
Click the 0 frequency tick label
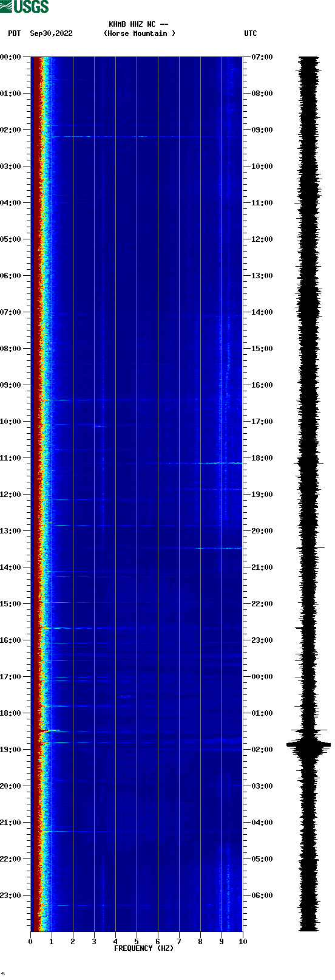pyautogui.click(x=30, y=942)
